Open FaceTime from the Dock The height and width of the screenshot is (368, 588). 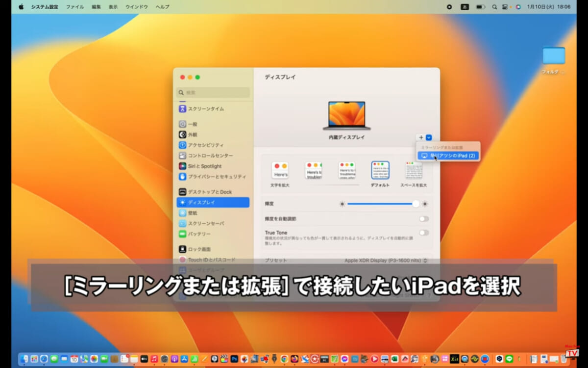click(x=104, y=359)
